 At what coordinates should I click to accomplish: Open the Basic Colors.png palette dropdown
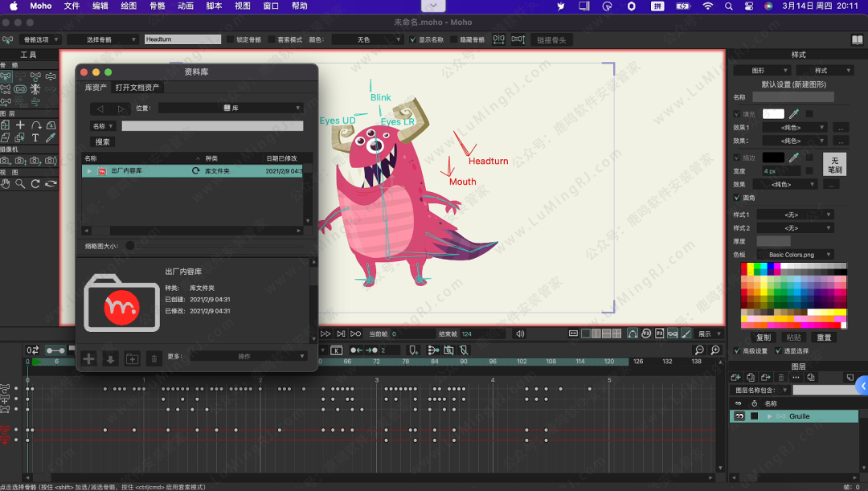point(796,255)
